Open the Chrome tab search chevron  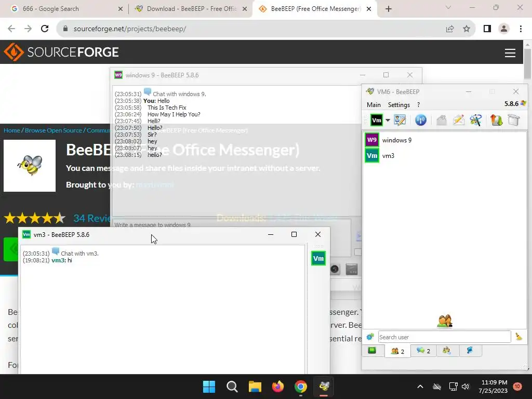click(x=448, y=7)
